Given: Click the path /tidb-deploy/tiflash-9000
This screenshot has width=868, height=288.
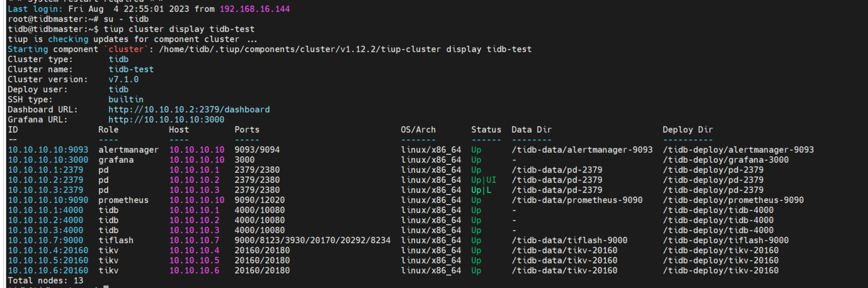Looking at the screenshot, I should click(x=726, y=240).
